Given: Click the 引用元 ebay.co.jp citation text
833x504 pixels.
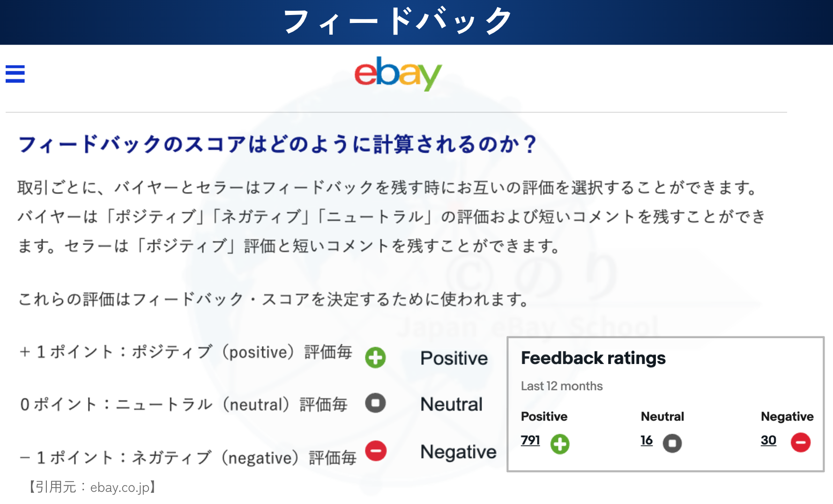Looking at the screenshot, I should (92, 488).
